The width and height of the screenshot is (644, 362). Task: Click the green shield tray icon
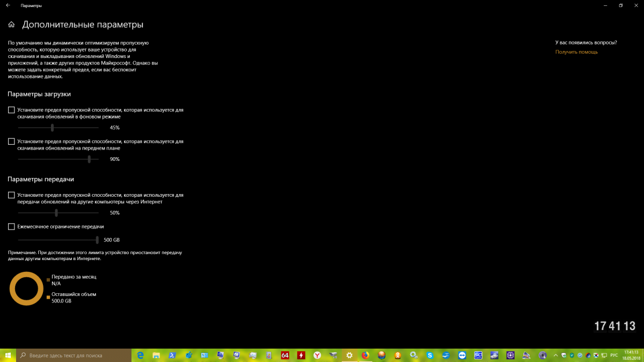(572, 355)
